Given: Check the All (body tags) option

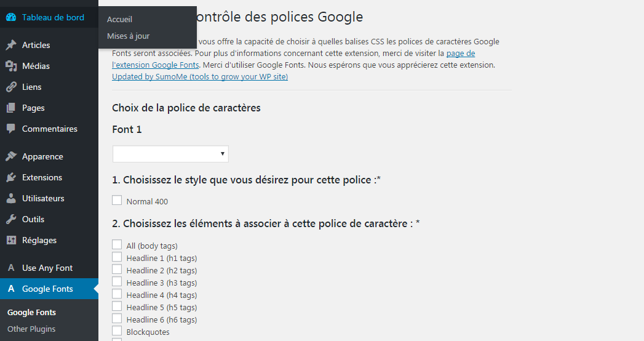Looking at the screenshot, I should pyautogui.click(x=117, y=245).
